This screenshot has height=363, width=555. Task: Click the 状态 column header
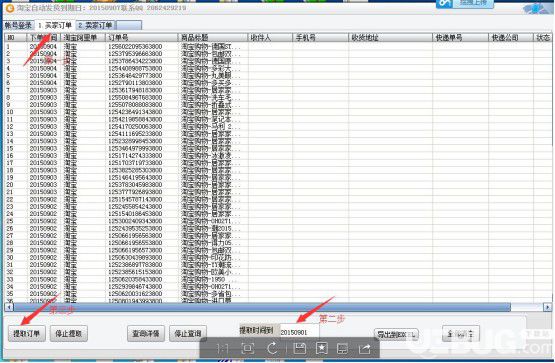pos(542,38)
